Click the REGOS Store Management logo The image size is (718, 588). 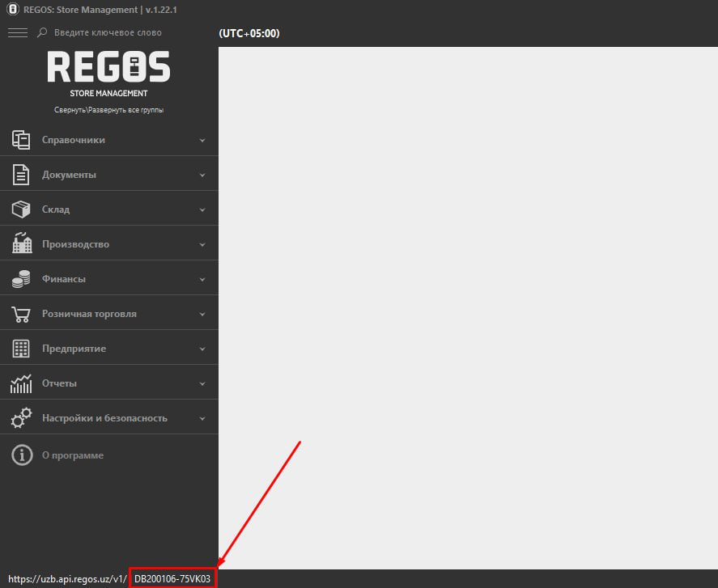point(109,74)
